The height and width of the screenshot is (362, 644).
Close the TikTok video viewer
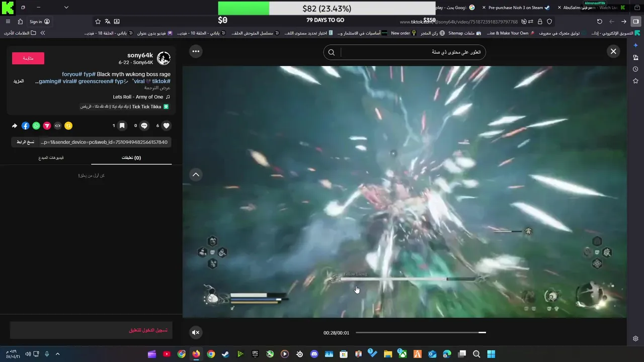pyautogui.click(x=613, y=51)
